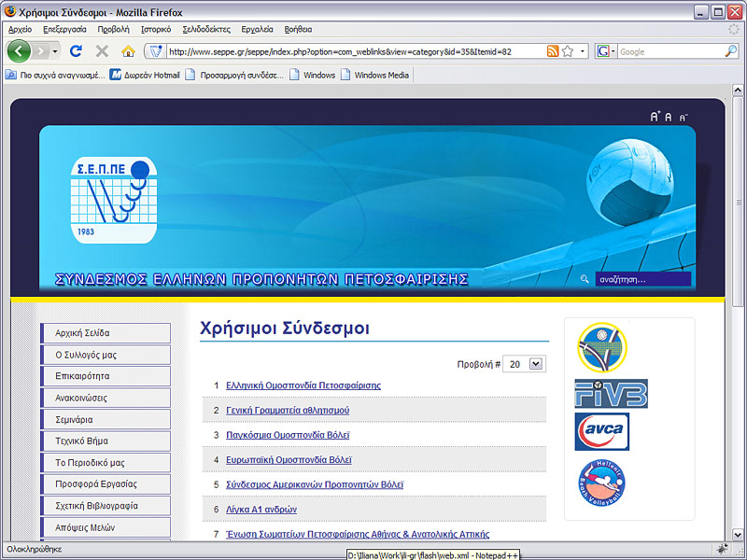
Task: Click inside the Google search field
Action: (670, 51)
